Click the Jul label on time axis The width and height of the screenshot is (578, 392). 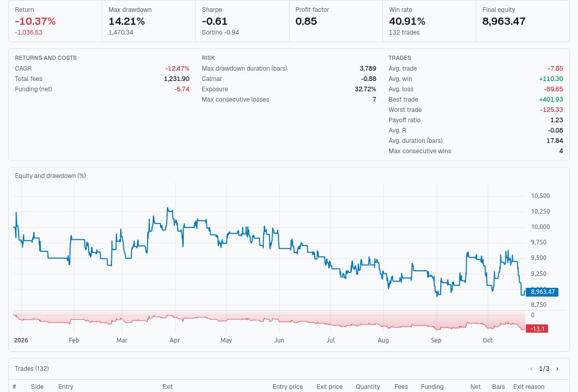pyautogui.click(x=330, y=340)
